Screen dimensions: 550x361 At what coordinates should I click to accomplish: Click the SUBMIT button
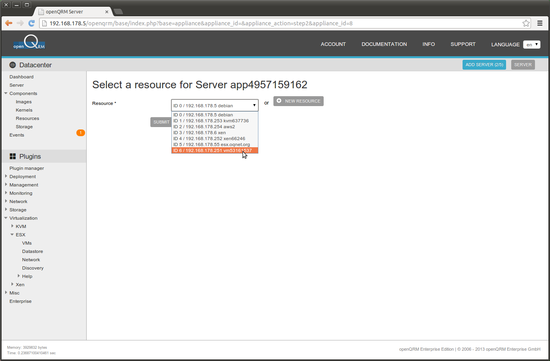[161, 122]
